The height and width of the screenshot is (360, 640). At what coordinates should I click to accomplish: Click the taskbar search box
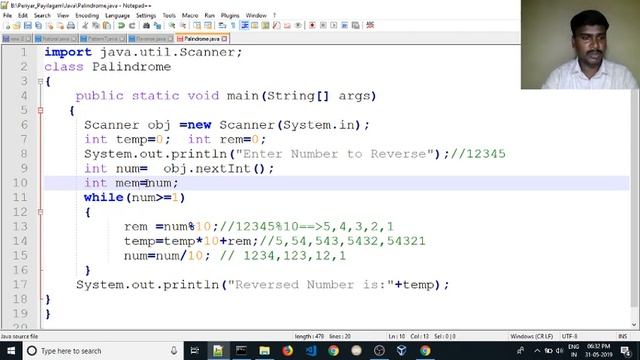pos(102,351)
